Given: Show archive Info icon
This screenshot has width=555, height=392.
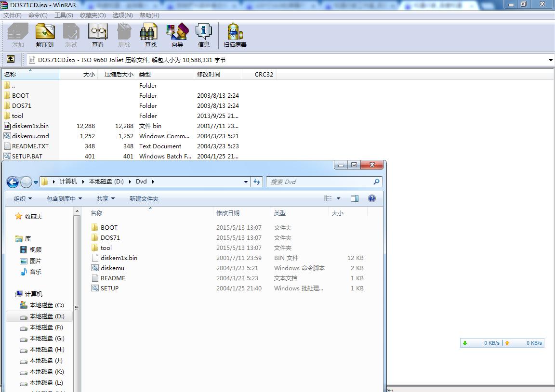Looking at the screenshot, I should 204,36.
